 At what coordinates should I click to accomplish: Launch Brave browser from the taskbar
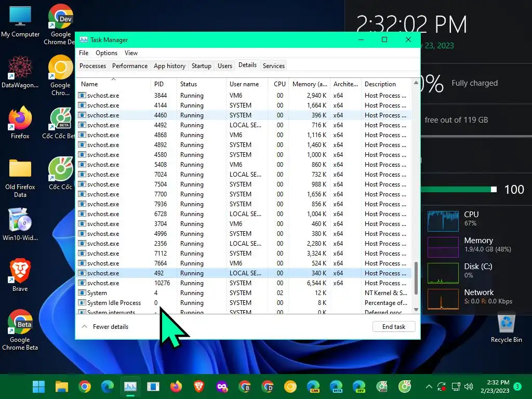coord(199,387)
